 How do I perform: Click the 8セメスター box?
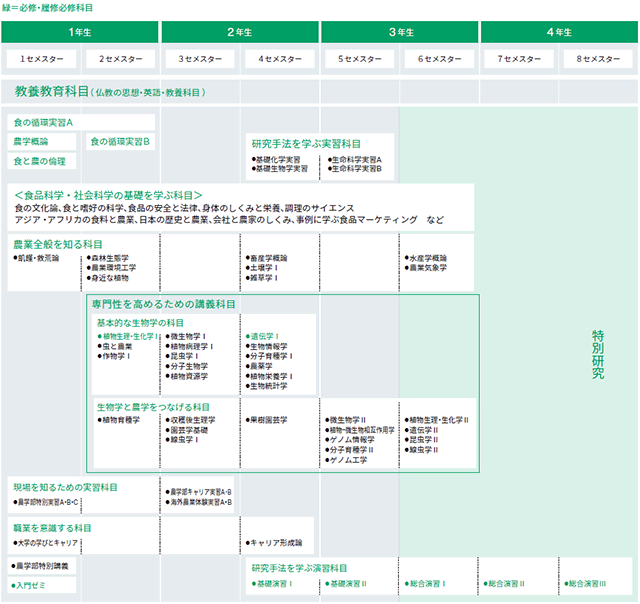tap(598, 59)
